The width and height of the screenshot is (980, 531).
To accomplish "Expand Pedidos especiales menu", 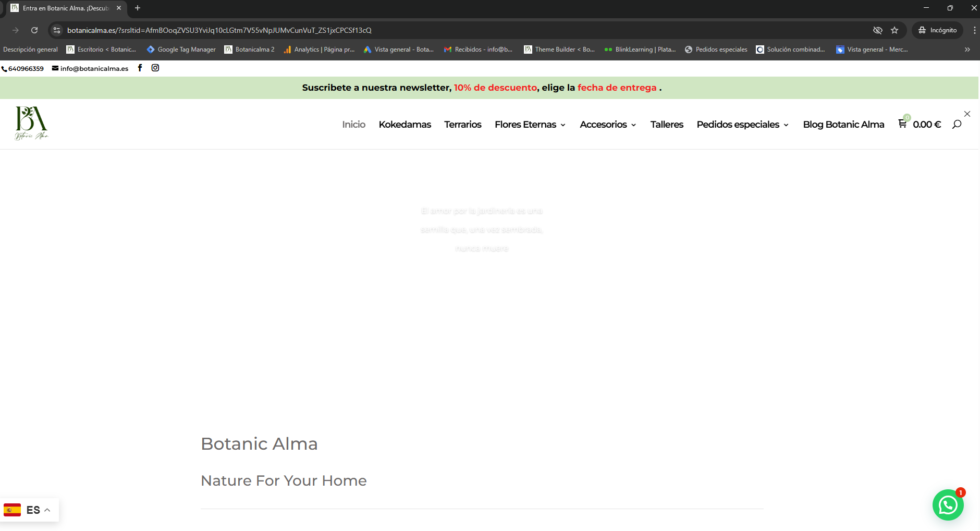I will 742,125.
